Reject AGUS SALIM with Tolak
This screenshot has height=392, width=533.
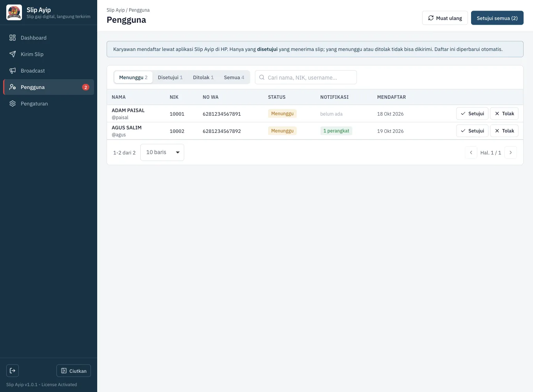[x=504, y=131]
